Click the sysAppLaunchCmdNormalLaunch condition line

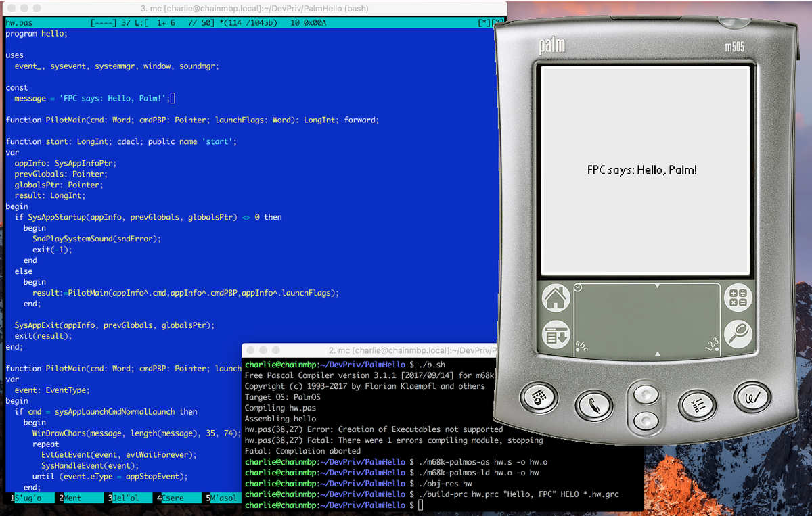[106, 413]
